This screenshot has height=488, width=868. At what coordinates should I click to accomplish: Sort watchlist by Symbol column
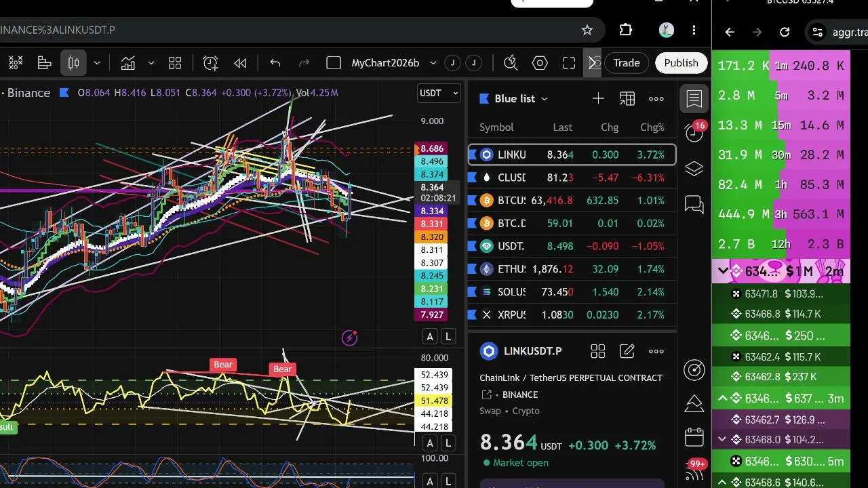[x=496, y=127]
